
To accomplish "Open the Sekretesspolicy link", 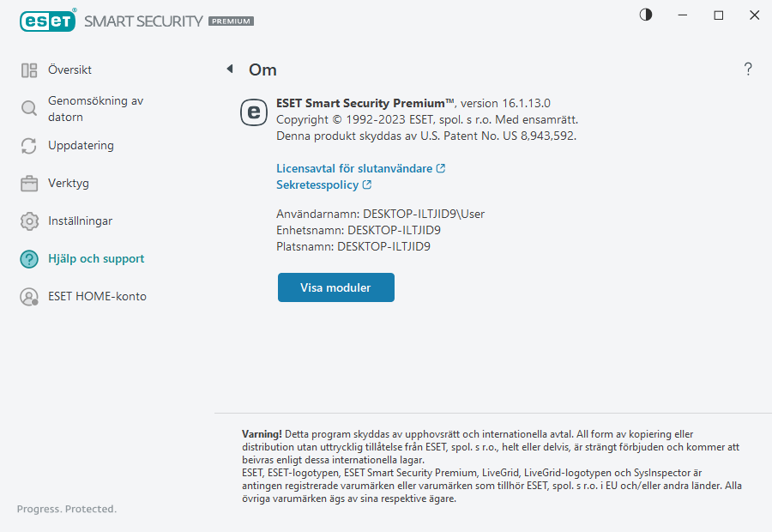I will [x=317, y=185].
